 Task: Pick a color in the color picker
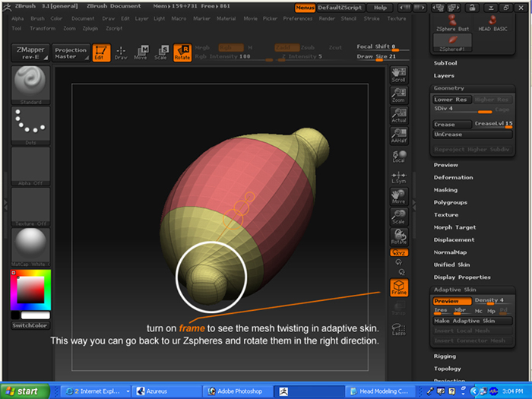[30, 290]
